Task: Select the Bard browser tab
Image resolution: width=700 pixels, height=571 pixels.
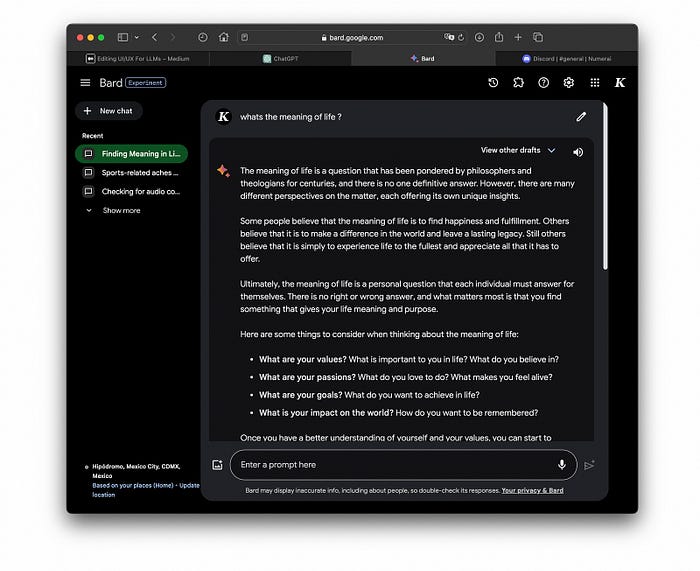Action: [x=423, y=58]
